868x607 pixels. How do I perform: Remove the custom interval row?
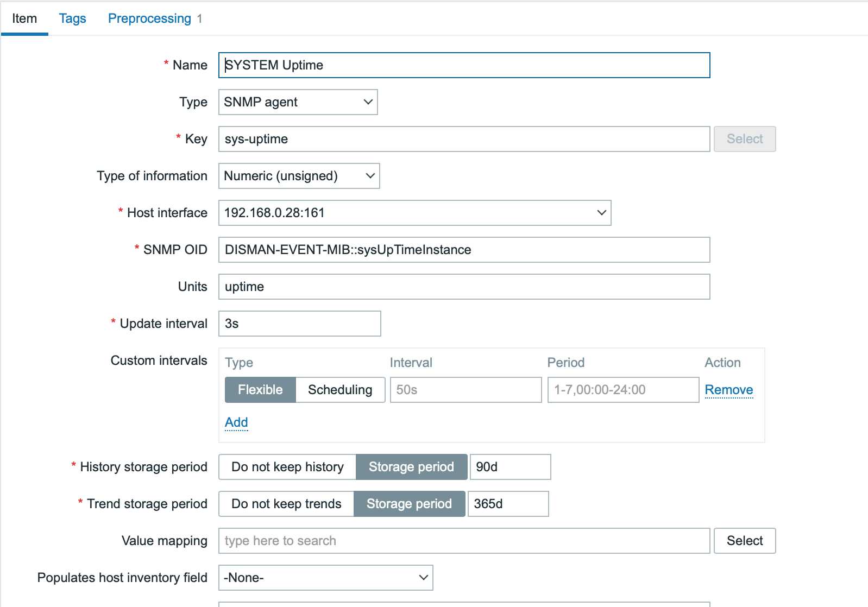[728, 390]
